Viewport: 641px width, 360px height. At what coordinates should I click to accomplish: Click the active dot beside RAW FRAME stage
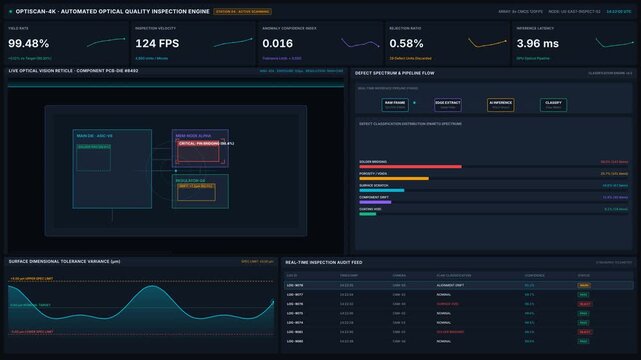pyautogui.click(x=414, y=103)
